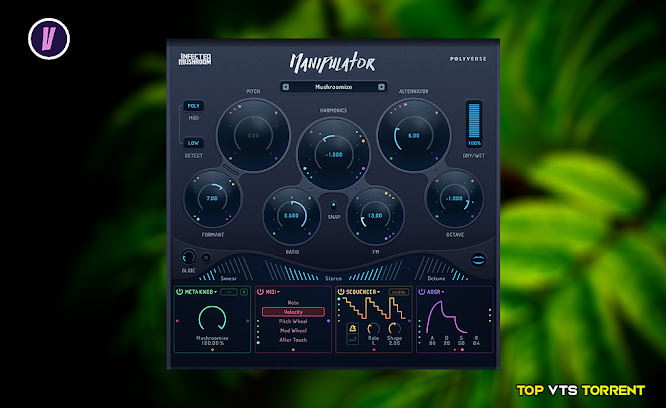Toggle Meta Knob power icon
This screenshot has height=408, width=666.
tap(179, 292)
